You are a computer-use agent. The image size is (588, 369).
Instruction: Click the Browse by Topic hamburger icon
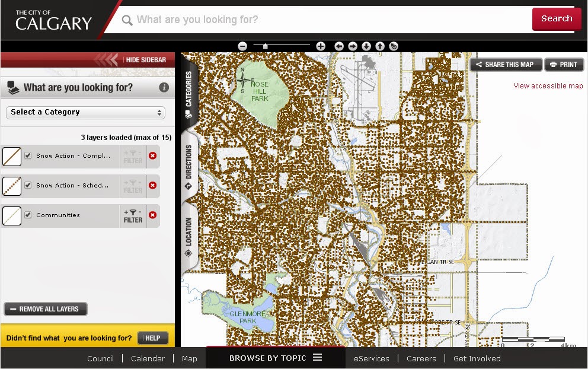[318, 357]
